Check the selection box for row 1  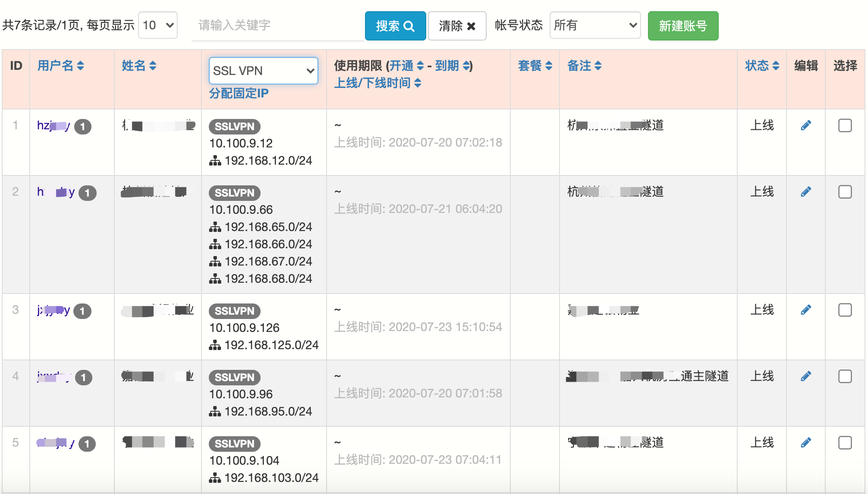coord(845,125)
